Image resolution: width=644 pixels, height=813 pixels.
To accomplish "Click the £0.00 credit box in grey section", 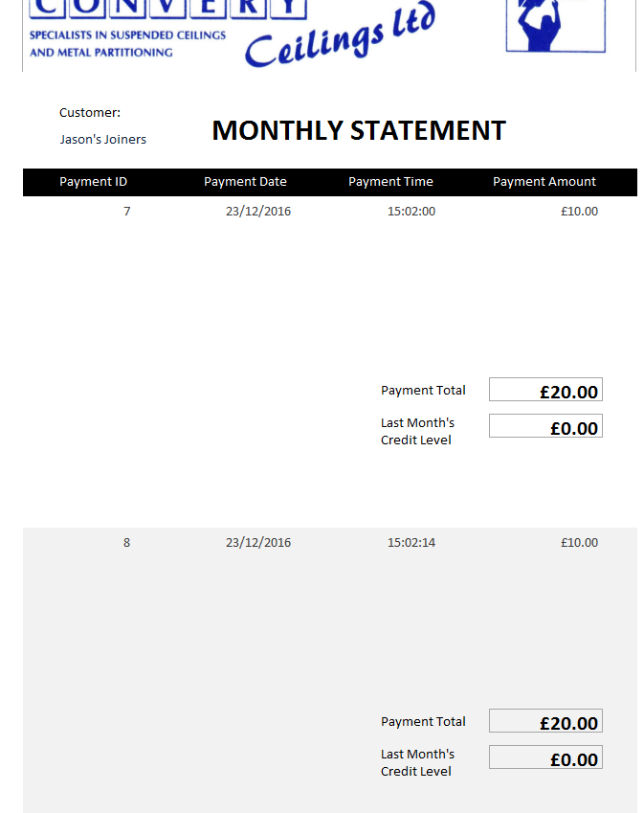I will (545, 757).
